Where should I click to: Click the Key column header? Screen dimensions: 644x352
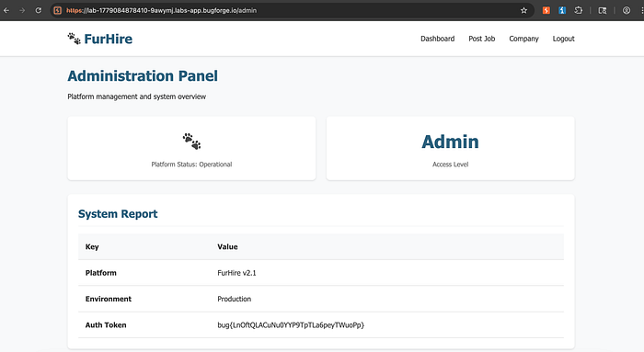click(92, 246)
